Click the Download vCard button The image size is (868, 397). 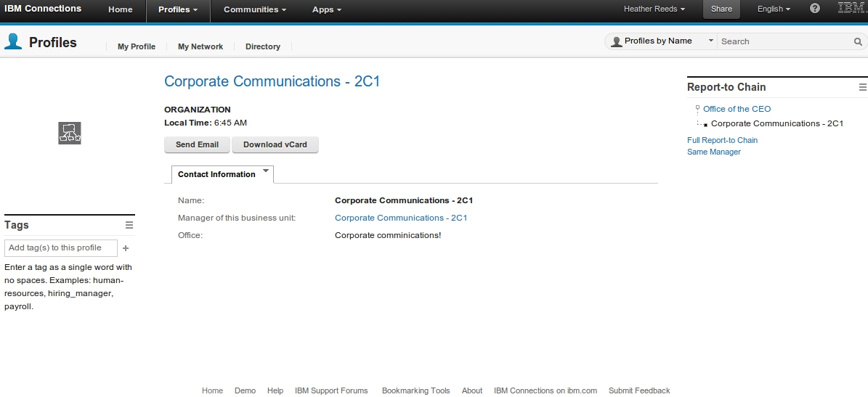coord(275,144)
